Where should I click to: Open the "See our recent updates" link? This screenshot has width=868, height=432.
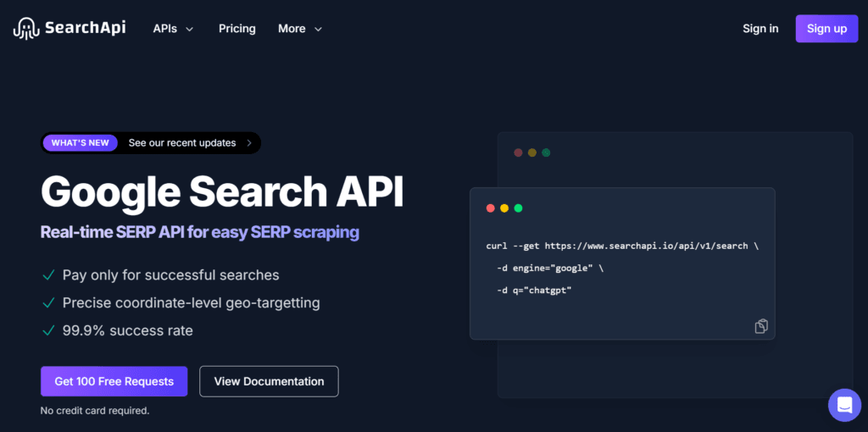[182, 143]
